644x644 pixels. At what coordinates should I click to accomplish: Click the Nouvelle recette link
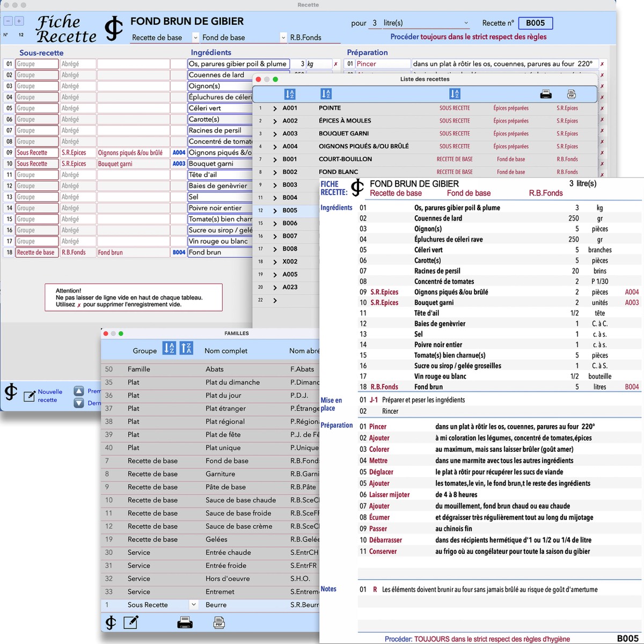(x=50, y=396)
